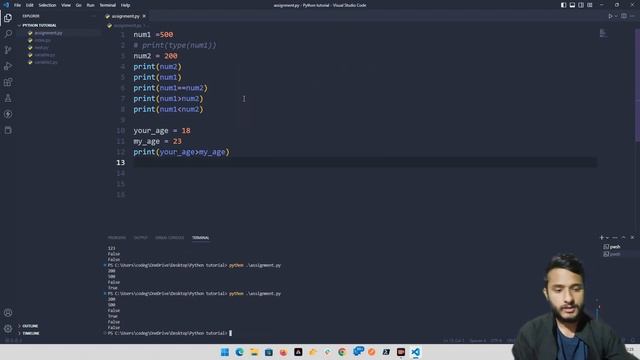Focus the terminal command prompt line

click(x=169, y=333)
